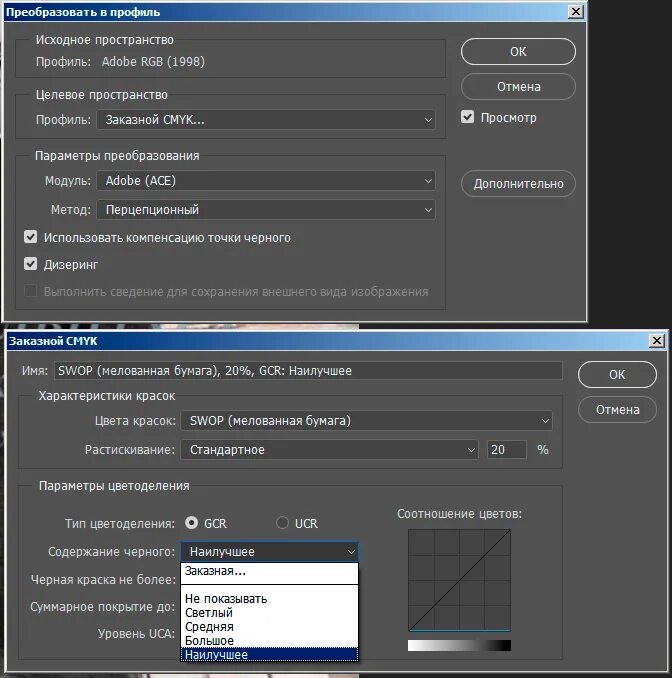Click Отмена in the Преобразовать в профиль dialog
The width and height of the screenshot is (672, 678).
pyautogui.click(x=518, y=86)
